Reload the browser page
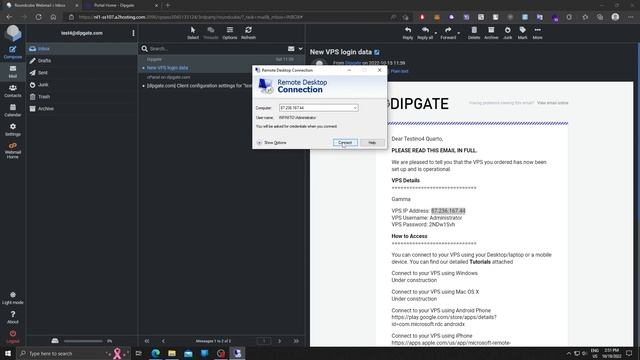640x360 pixels. click(x=38, y=17)
